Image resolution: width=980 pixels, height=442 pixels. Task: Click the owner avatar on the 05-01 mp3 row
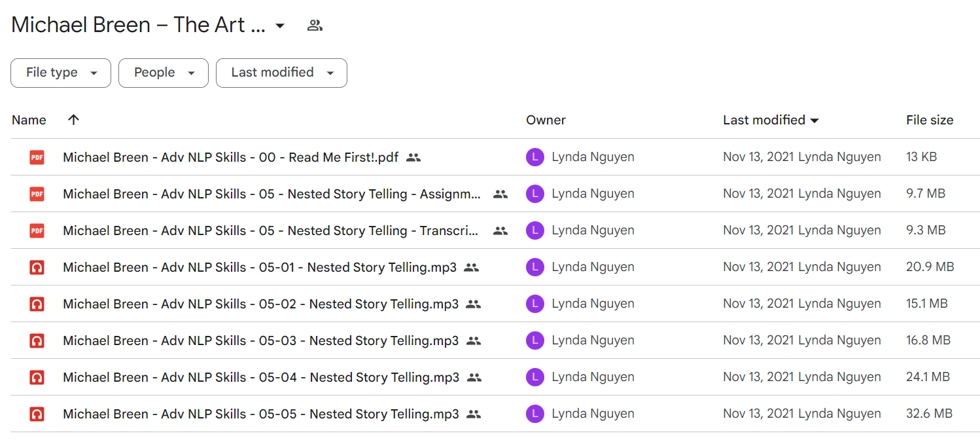tap(535, 267)
